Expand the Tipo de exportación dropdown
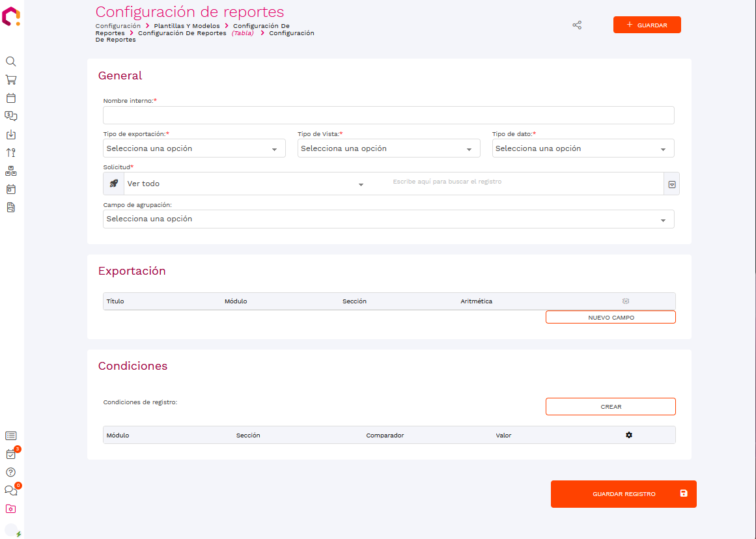Screen dimensions: 756x539 tap(194, 148)
